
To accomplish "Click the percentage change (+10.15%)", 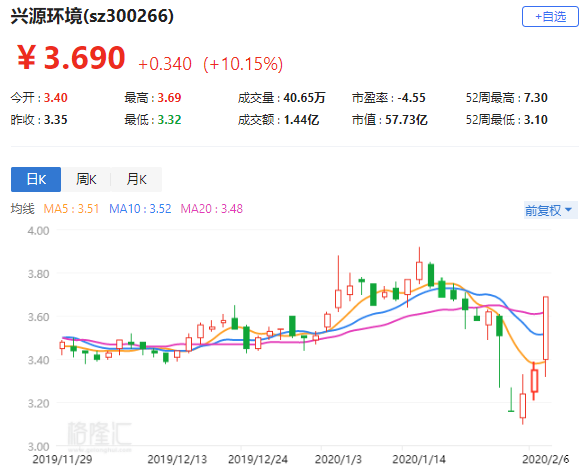I will [243, 64].
